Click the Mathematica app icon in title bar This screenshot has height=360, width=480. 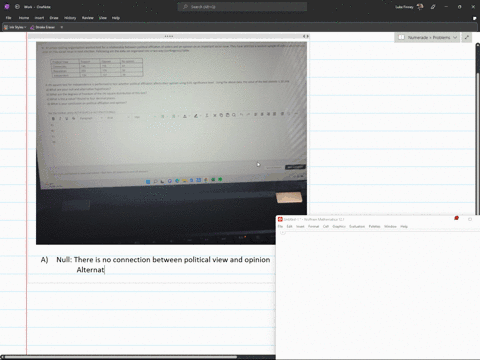[280, 219]
